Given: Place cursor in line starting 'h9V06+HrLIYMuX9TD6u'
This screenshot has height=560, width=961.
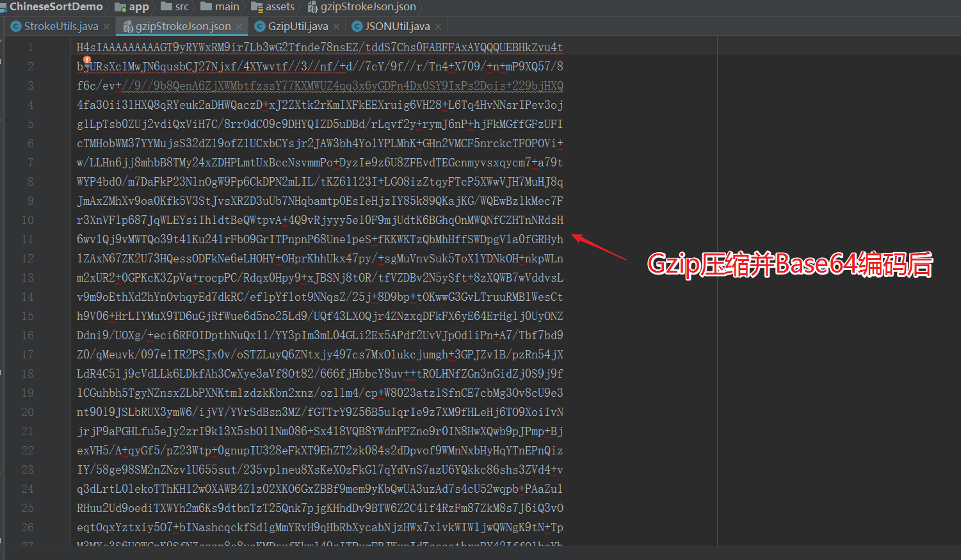Looking at the screenshot, I should [x=320, y=316].
